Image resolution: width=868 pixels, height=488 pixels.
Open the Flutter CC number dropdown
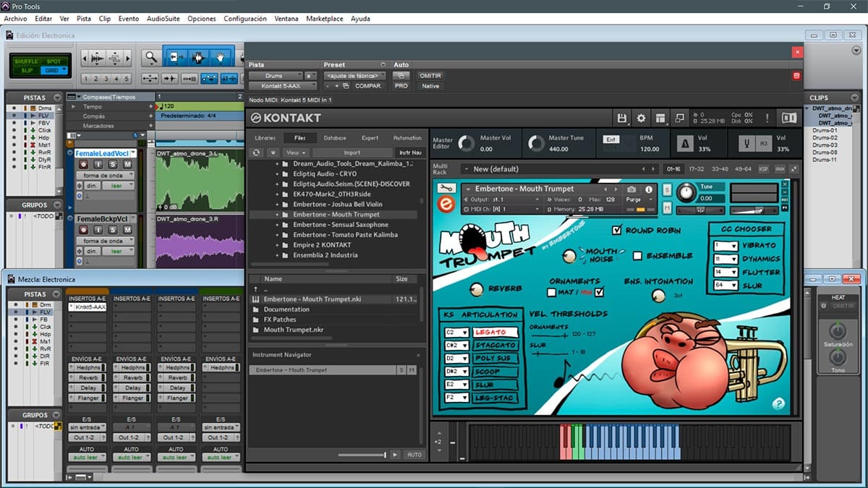[x=726, y=273]
